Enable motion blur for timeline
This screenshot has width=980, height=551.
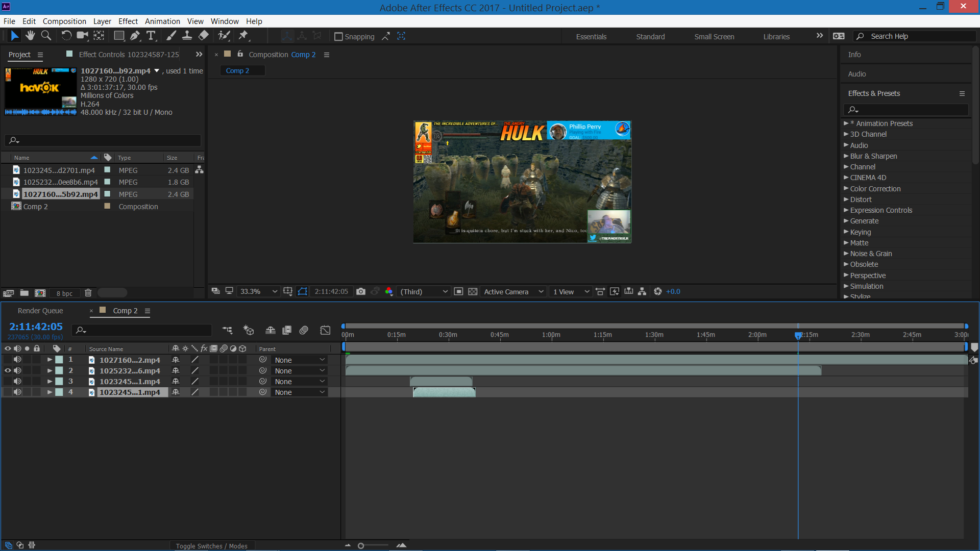click(304, 330)
